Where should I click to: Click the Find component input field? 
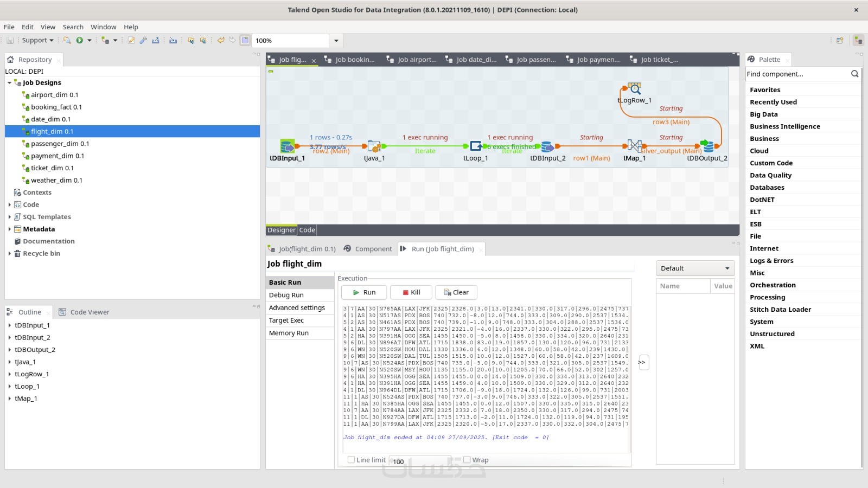coord(797,74)
